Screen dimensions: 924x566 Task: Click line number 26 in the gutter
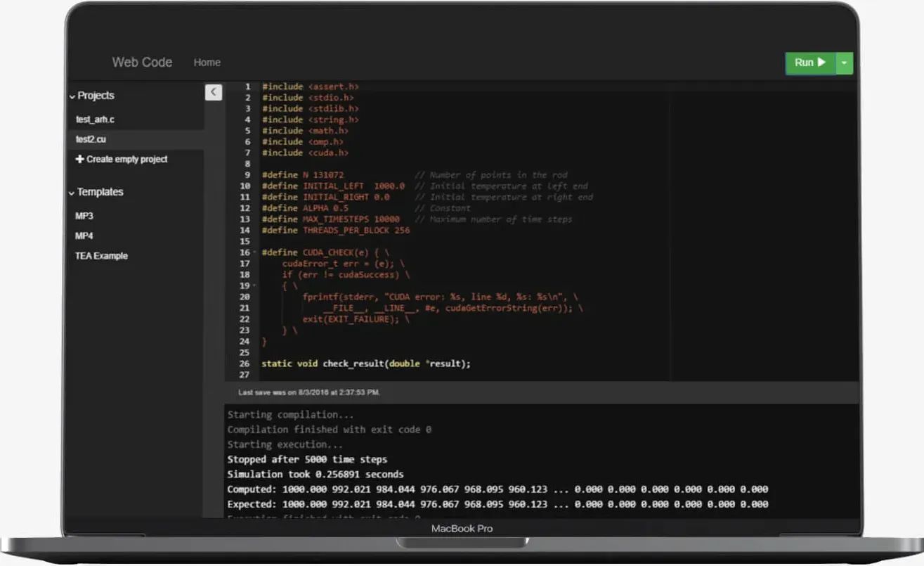point(244,364)
